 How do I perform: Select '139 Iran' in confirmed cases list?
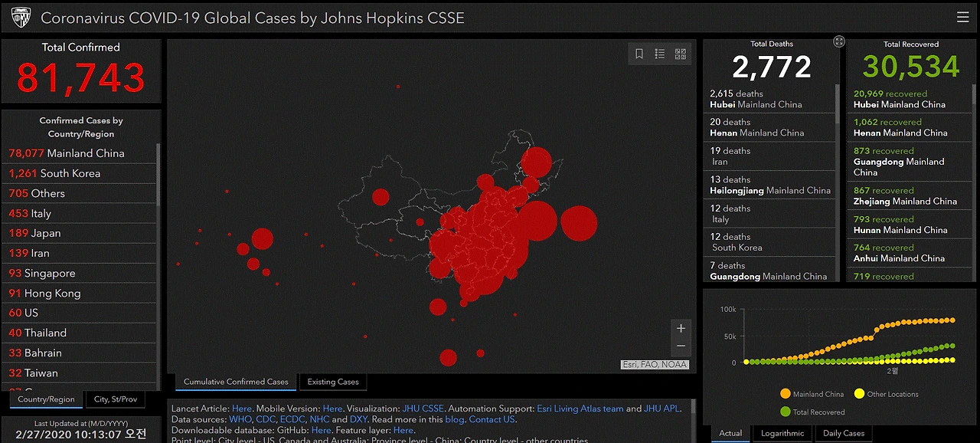pos(80,253)
